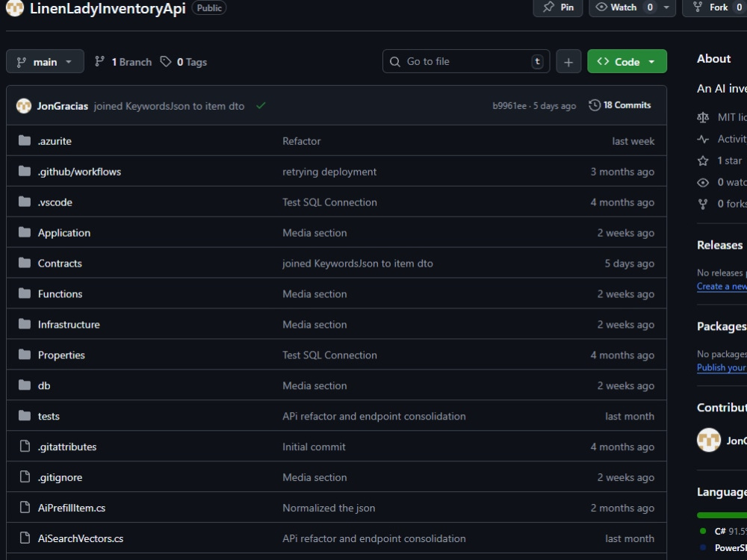
Task: Click the JonGracias avatar in commit row
Action: coord(24,106)
